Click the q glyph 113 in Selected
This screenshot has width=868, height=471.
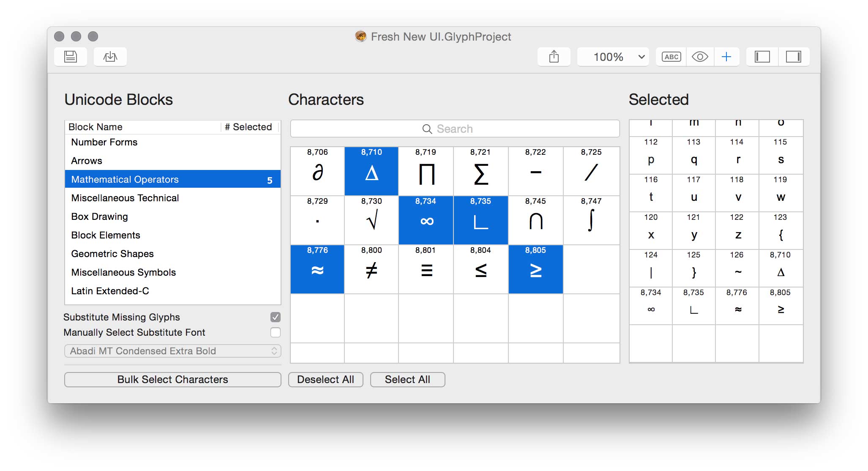tap(694, 155)
